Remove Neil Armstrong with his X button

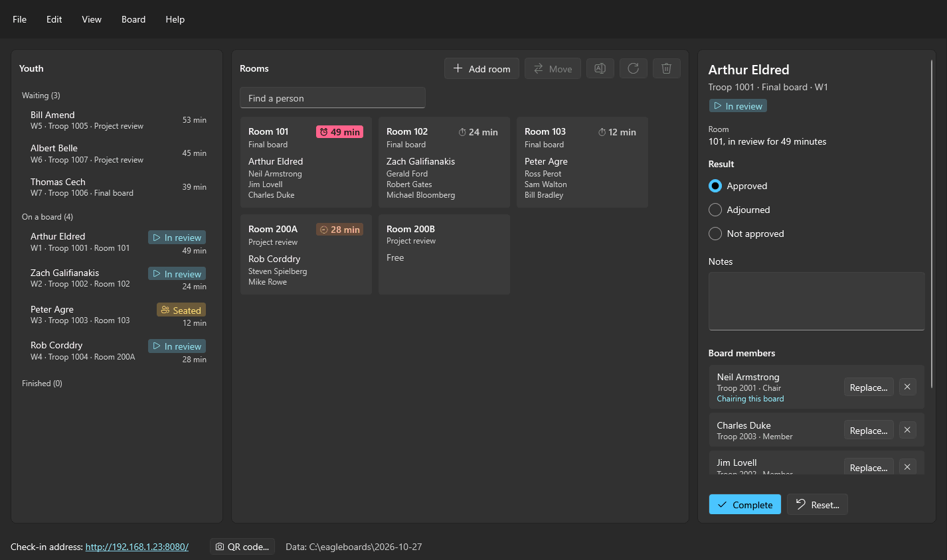908,387
